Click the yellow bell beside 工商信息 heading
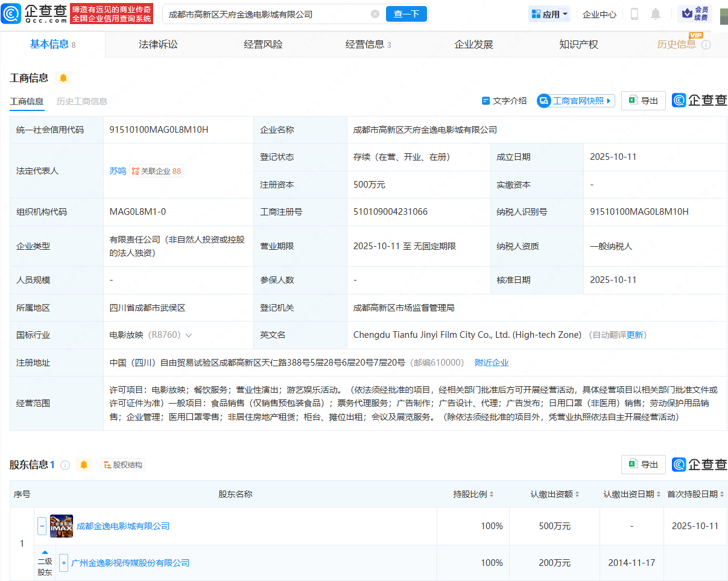The width and height of the screenshot is (728, 581). point(63,78)
